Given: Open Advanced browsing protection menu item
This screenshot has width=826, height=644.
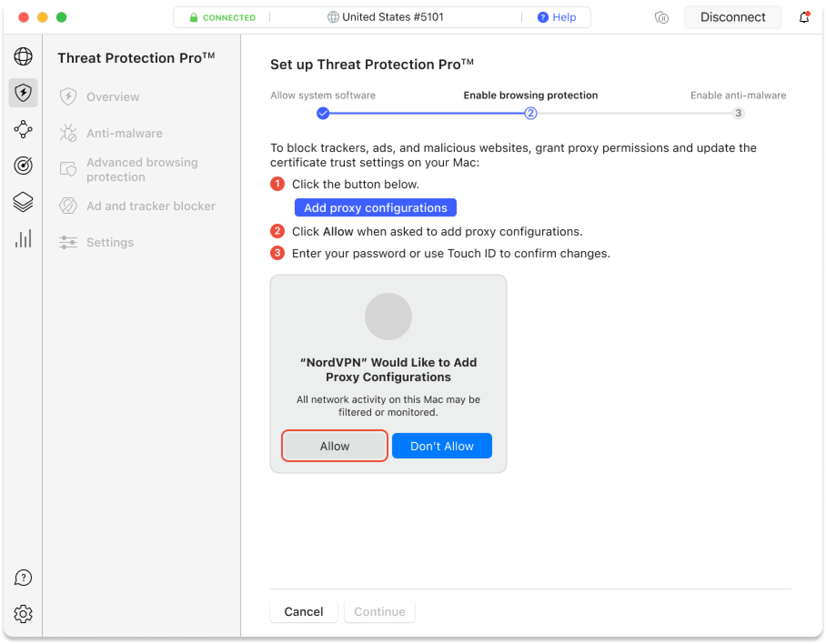Looking at the screenshot, I should click(x=142, y=170).
